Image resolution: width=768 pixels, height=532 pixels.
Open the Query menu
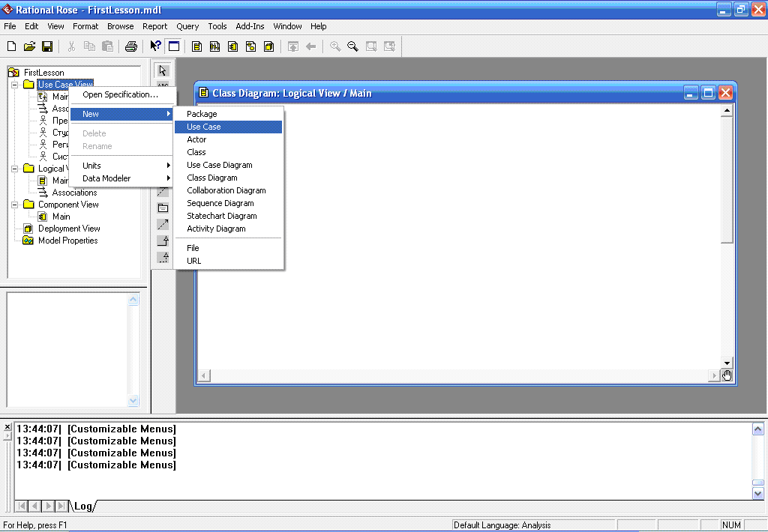(187, 26)
